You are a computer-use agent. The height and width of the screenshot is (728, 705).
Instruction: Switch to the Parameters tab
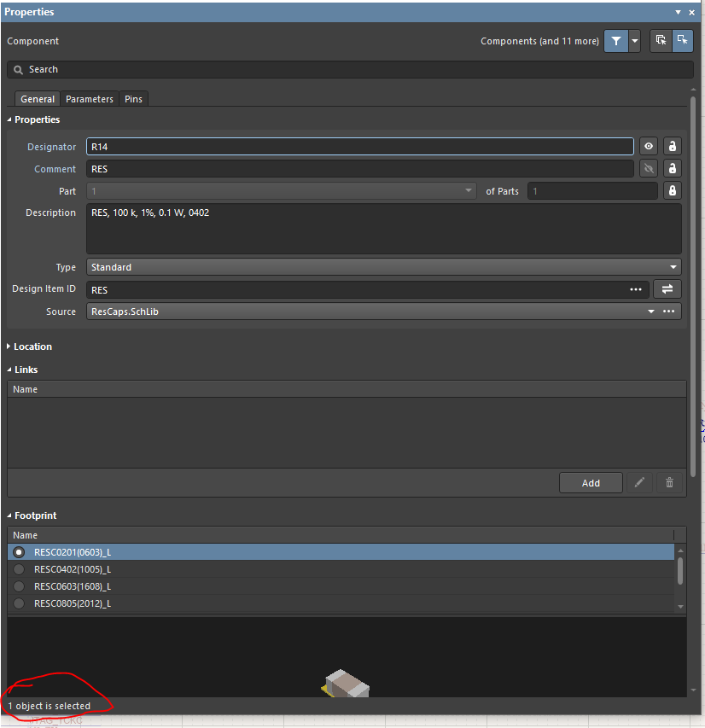[89, 98]
